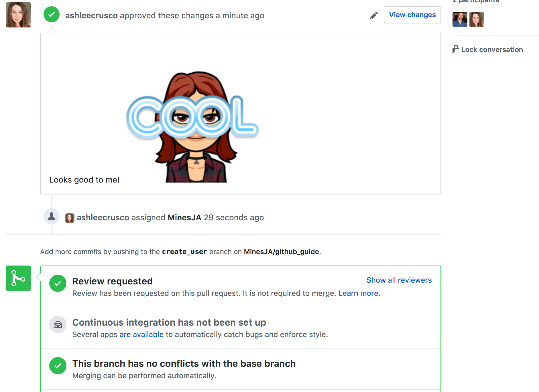Click the lock icon beside Lock conversation
Viewport: 539px width, 392px height.
click(x=456, y=49)
